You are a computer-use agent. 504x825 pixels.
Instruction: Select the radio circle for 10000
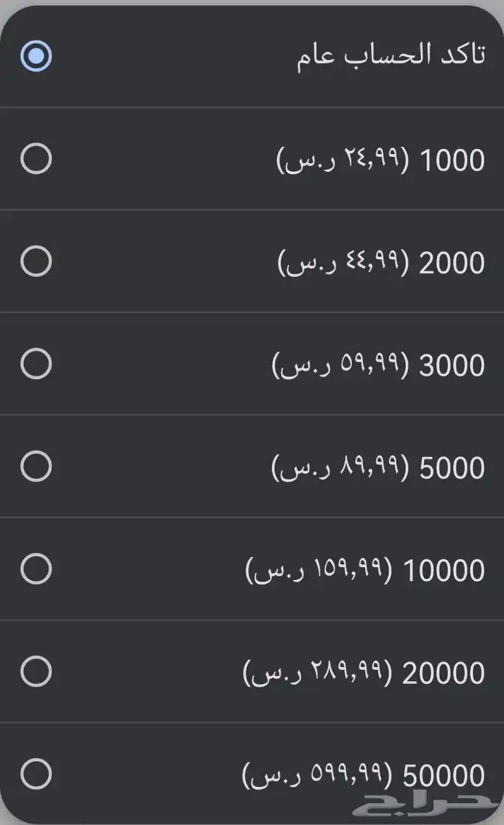[x=36, y=569]
